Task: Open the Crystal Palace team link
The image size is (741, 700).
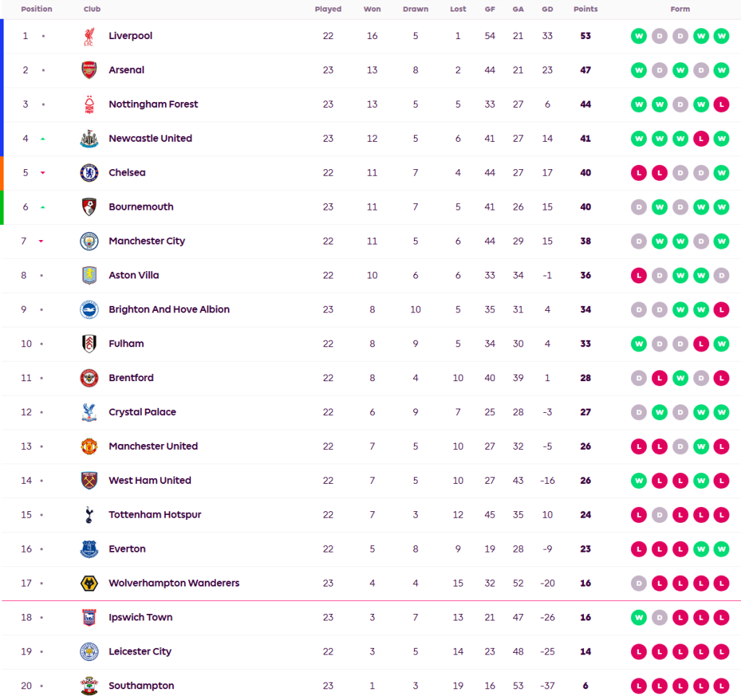Action: pyautogui.click(x=142, y=412)
